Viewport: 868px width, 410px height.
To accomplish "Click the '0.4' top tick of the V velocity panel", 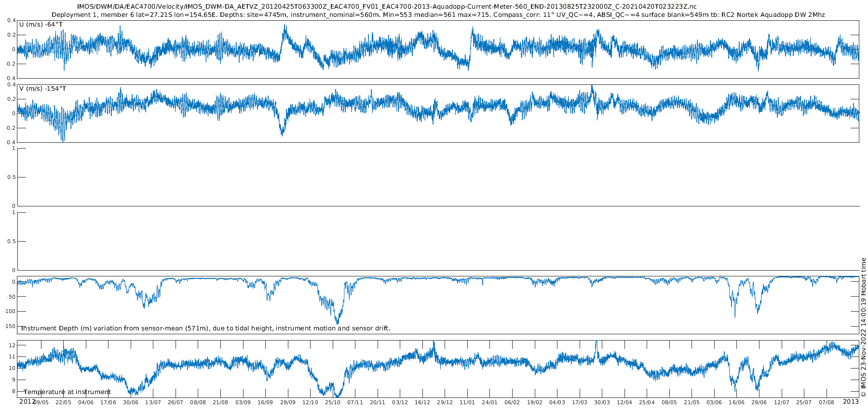I will pos(12,85).
